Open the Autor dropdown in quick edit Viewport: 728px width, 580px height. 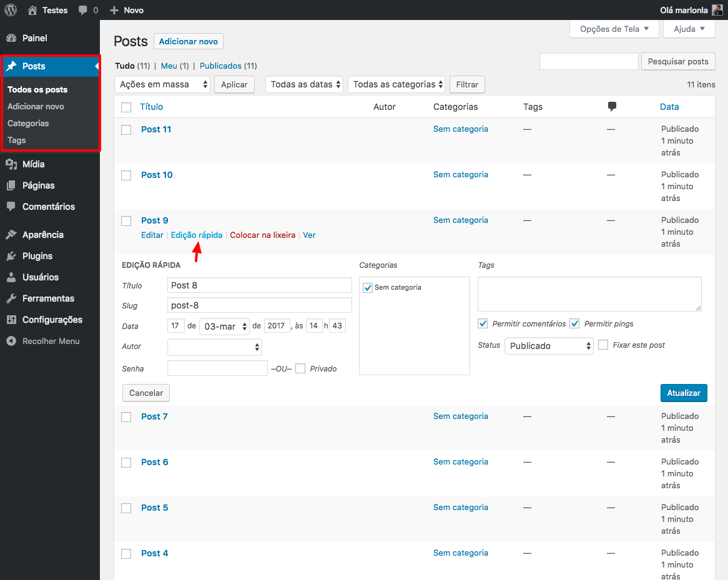[x=215, y=347]
